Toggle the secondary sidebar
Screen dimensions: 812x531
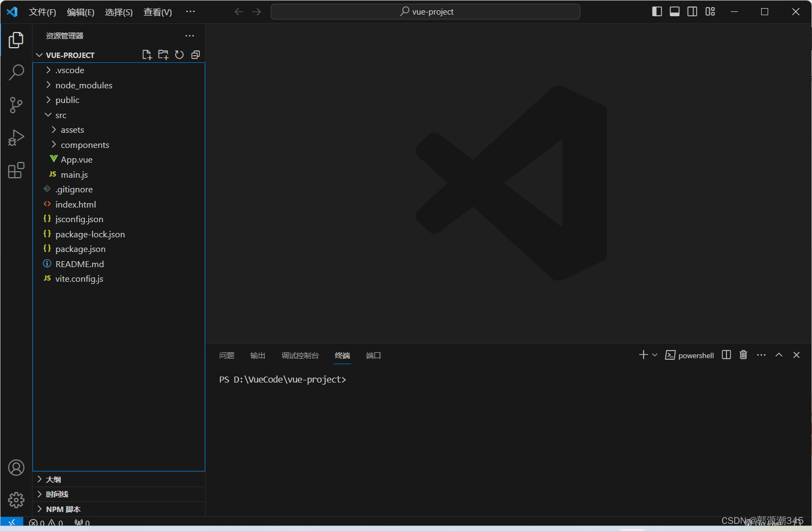(x=692, y=11)
